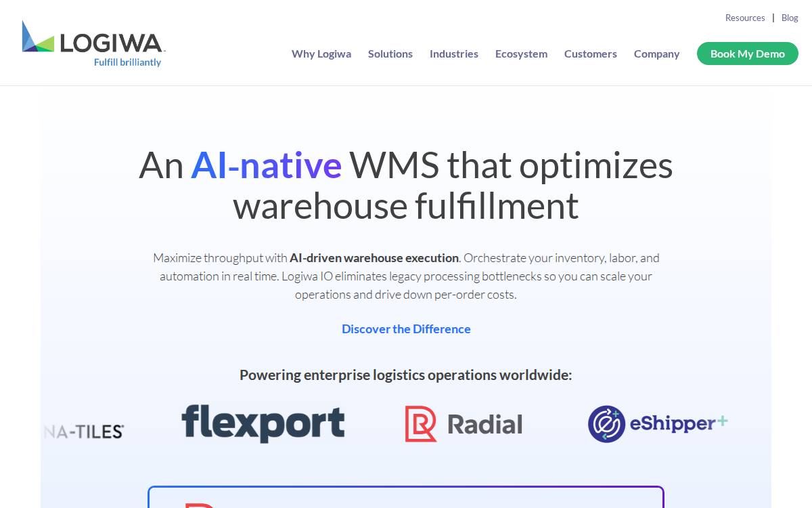The width and height of the screenshot is (812, 508).
Task: Follow the Discover the Difference link
Action: (x=406, y=329)
